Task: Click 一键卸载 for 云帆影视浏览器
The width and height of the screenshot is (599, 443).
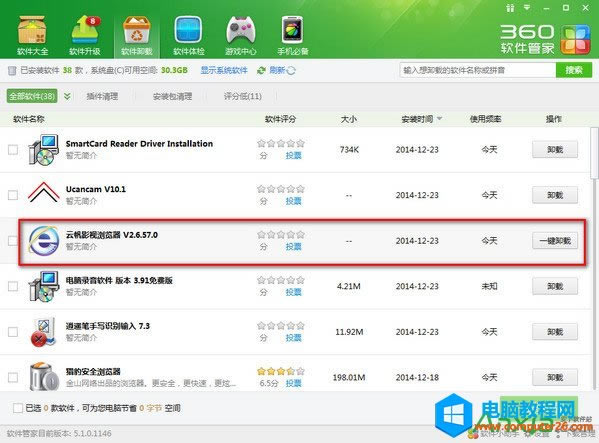Action: coord(555,241)
